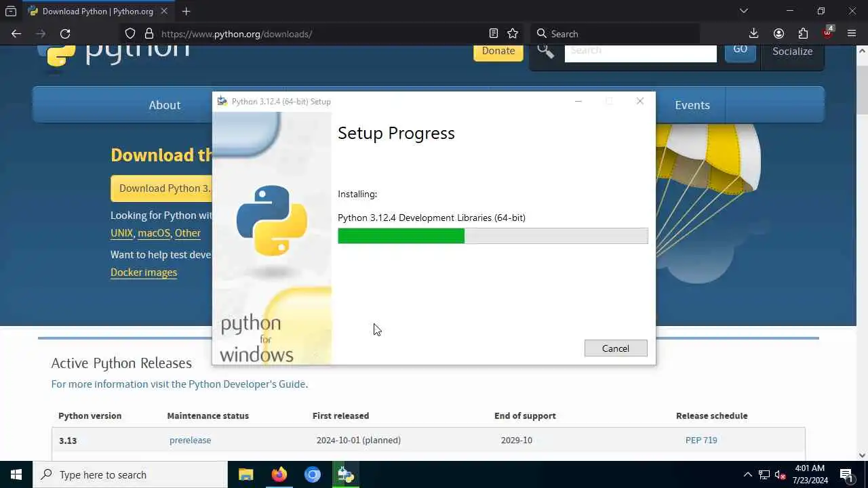Reload the python.org page
The height and width of the screenshot is (488, 868).
tap(65, 34)
